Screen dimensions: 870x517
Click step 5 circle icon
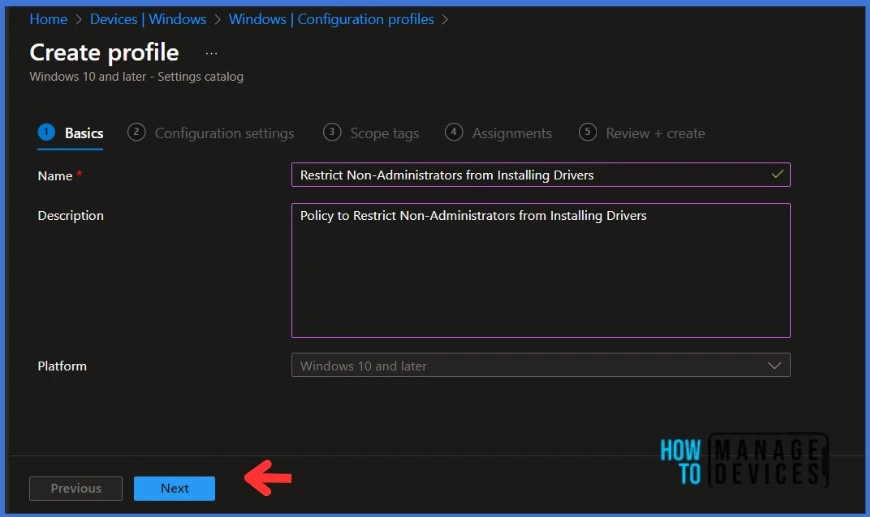(588, 132)
